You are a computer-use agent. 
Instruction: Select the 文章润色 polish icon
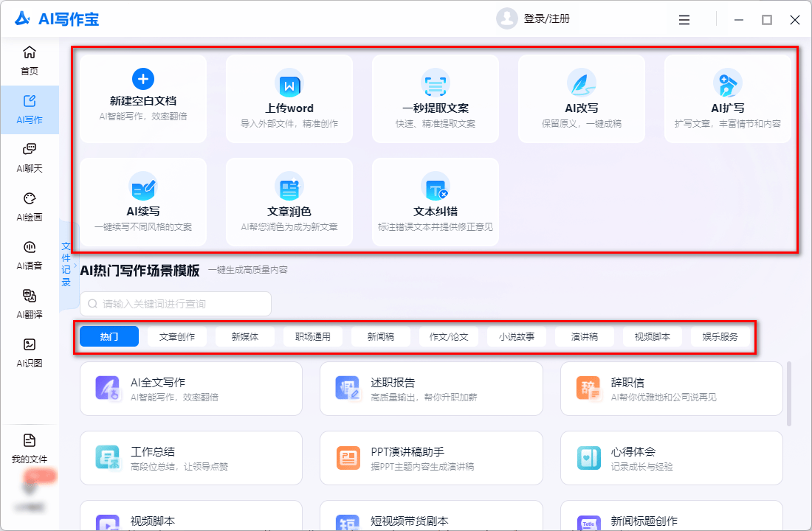pos(289,187)
